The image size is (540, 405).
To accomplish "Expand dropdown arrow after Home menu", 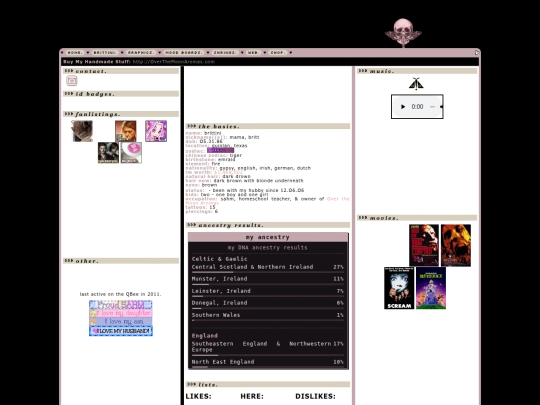I will (88, 53).
